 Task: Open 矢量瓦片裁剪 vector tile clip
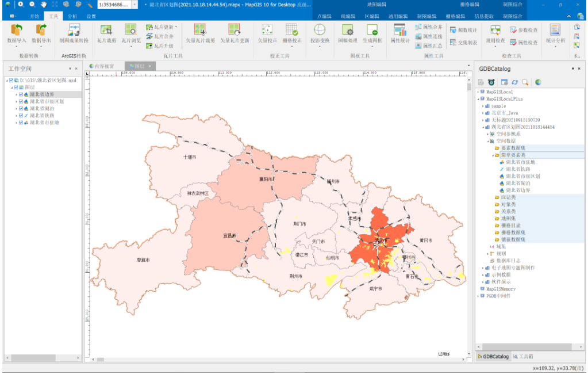[x=200, y=35]
